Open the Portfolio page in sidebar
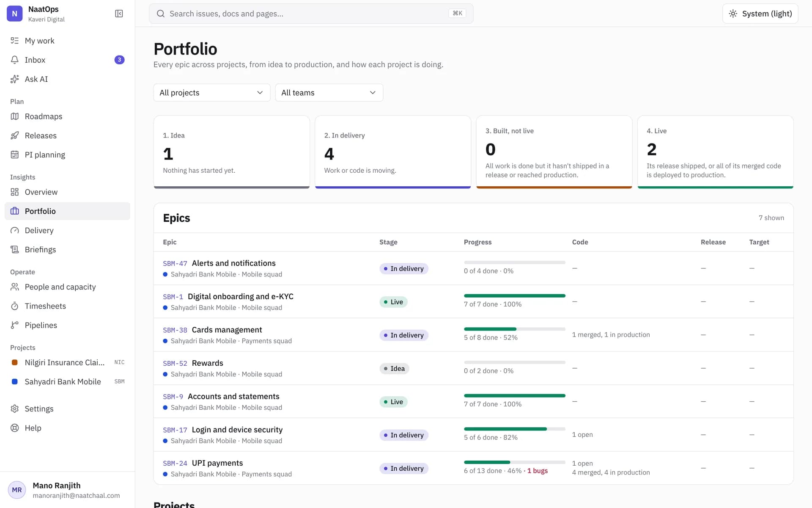The height and width of the screenshot is (508, 812). (x=67, y=211)
